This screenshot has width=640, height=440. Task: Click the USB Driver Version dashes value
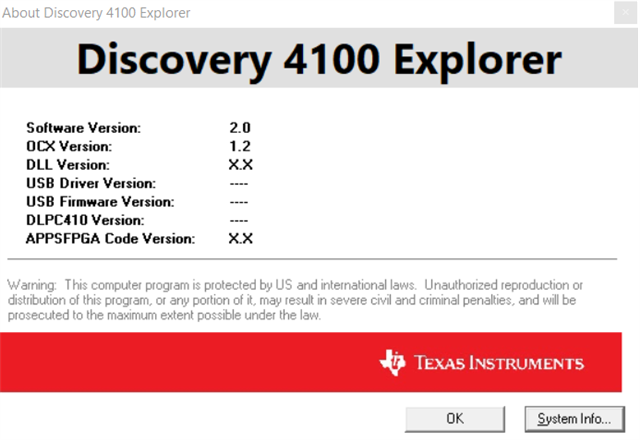pos(239,184)
